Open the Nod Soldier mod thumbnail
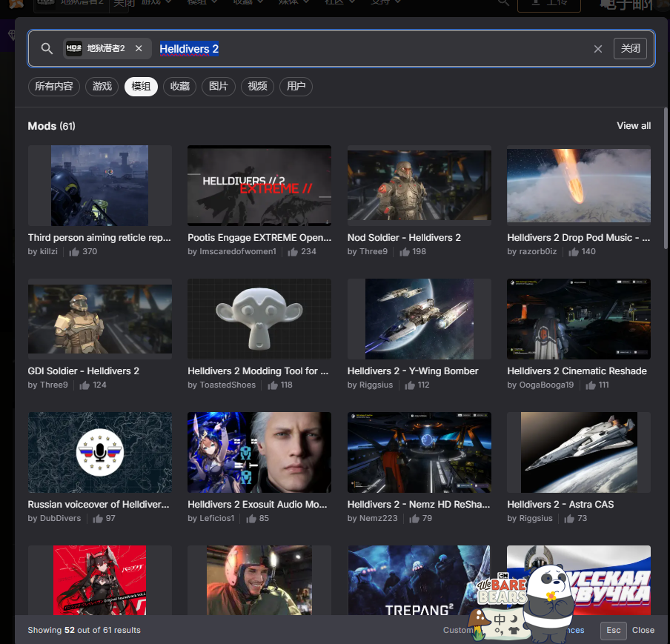 point(419,185)
